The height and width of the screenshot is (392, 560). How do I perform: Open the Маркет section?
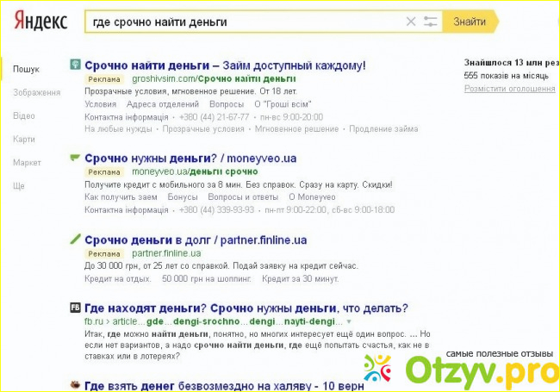click(27, 162)
